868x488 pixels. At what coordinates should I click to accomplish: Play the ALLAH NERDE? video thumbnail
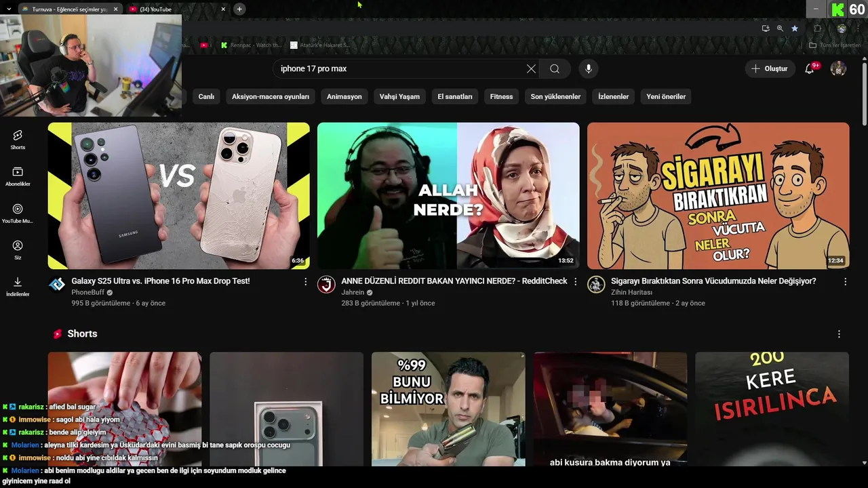448,196
